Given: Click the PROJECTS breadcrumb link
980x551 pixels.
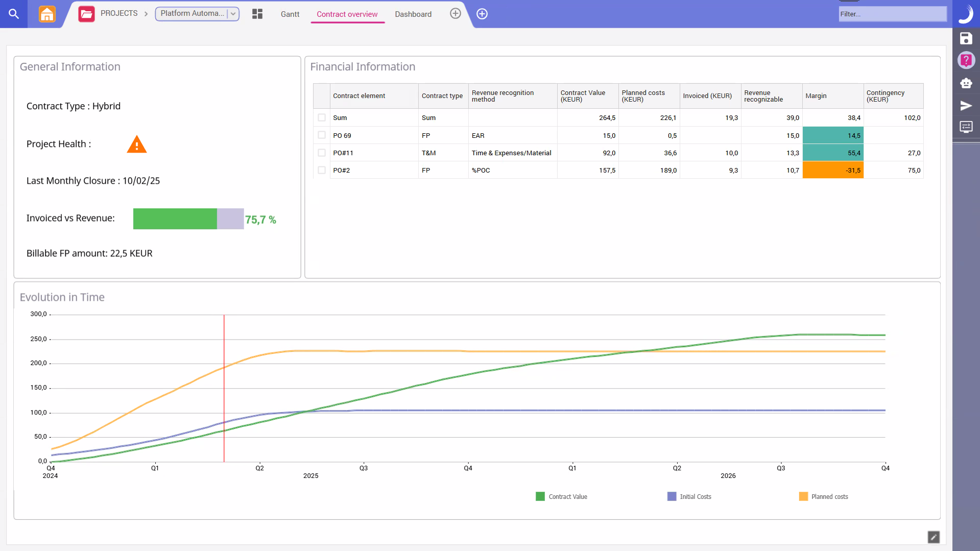Looking at the screenshot, I should 119,13.
